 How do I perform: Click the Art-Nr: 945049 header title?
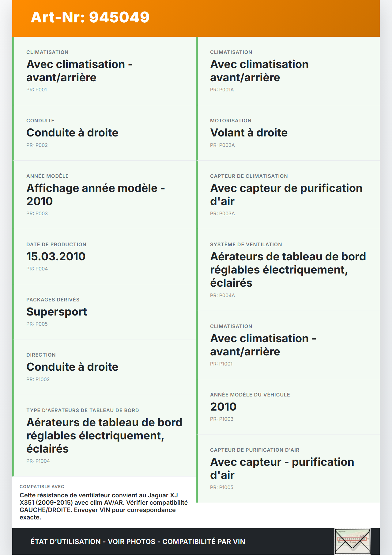(90, 17)
